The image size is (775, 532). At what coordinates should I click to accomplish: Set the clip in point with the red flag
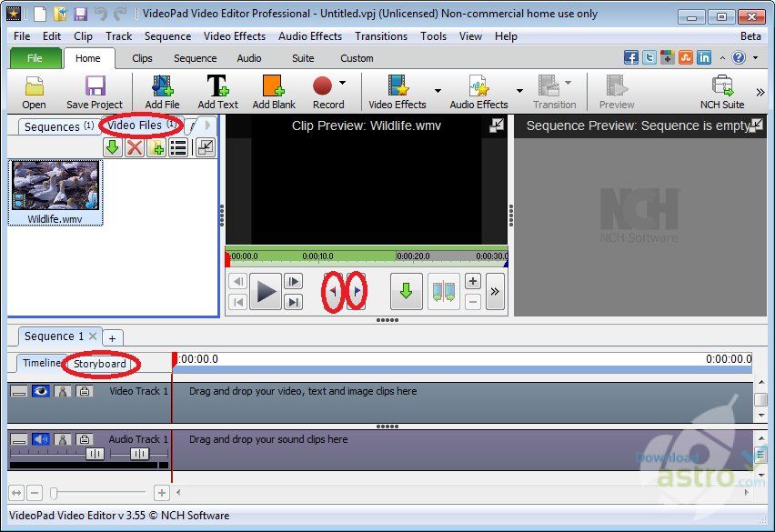pos(333,291)
